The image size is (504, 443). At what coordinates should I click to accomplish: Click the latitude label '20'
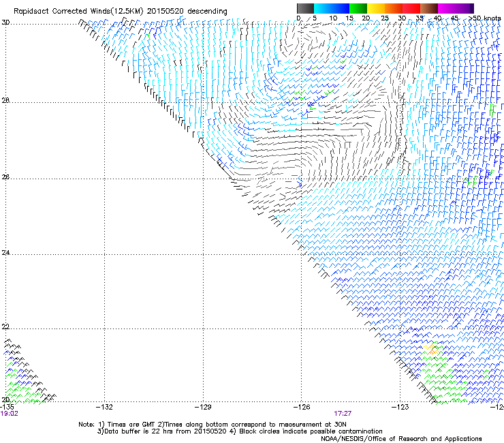[5, 399]
